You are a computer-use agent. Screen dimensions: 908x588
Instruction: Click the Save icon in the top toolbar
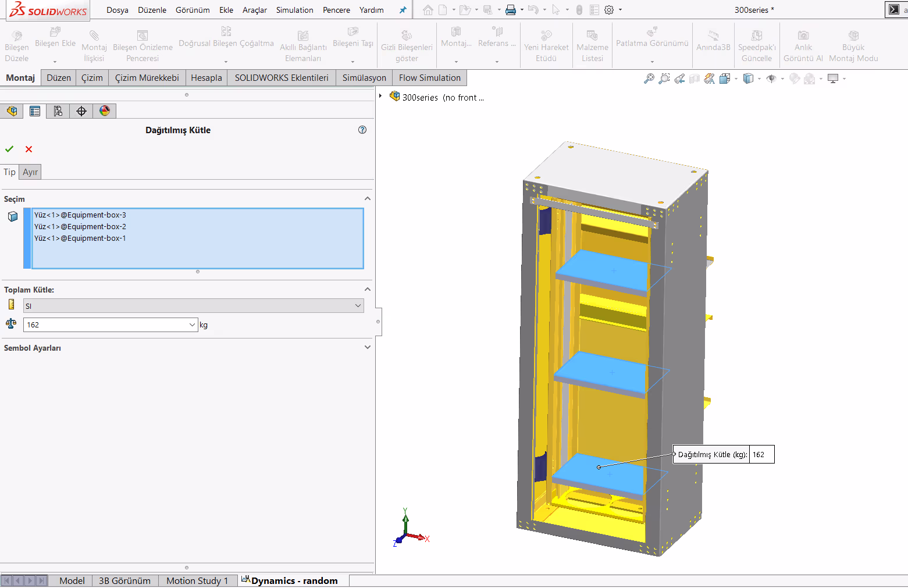tap(487, 10)
